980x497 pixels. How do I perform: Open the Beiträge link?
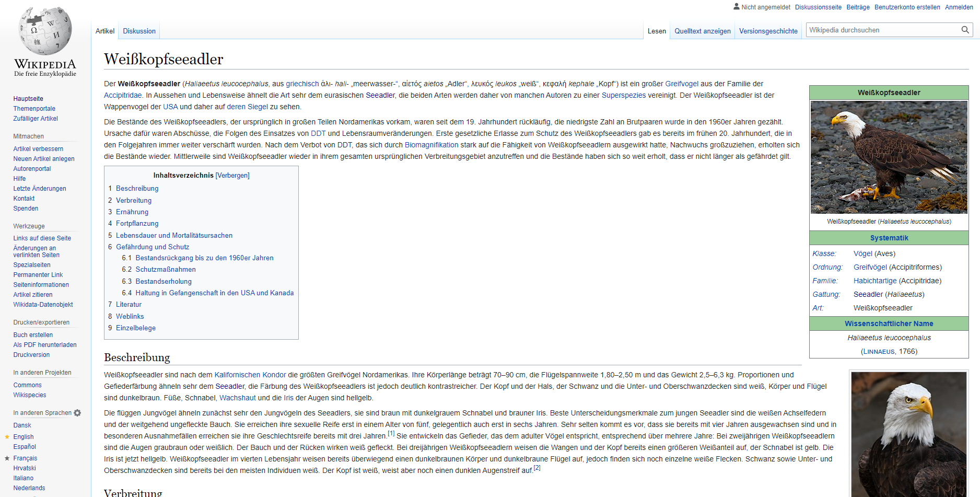coord(858,7)
